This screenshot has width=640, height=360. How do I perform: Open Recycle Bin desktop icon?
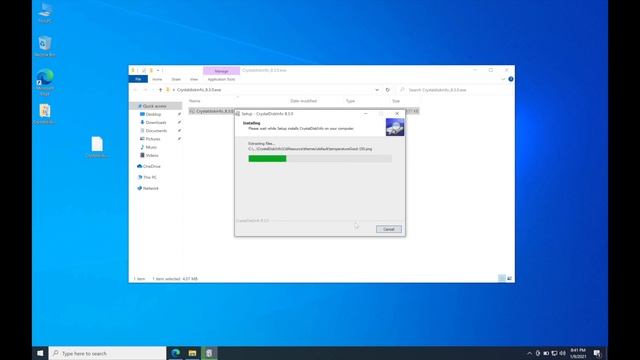[45, 46]
